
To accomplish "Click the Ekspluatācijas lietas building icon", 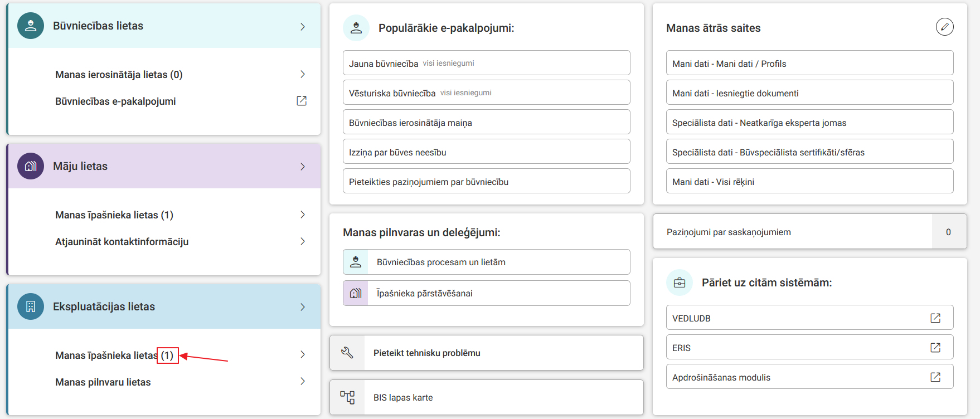I will tap(31, 306).
